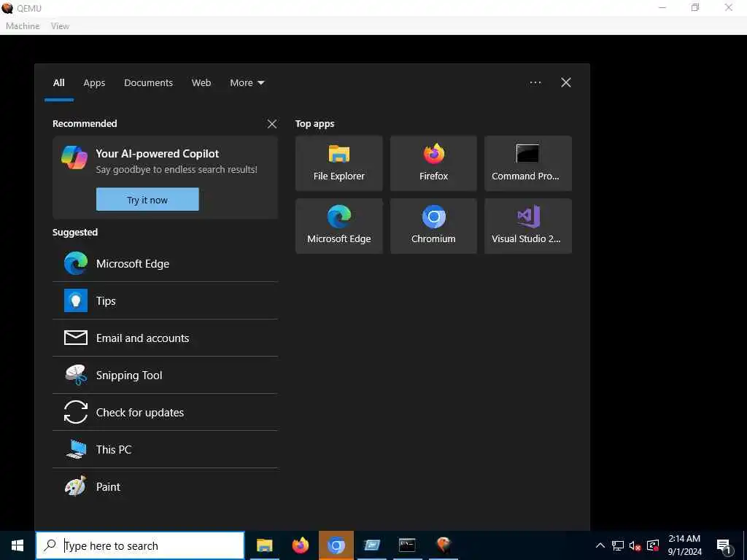
Task: Switch to the Documents search tab
Action: point(148,82)
